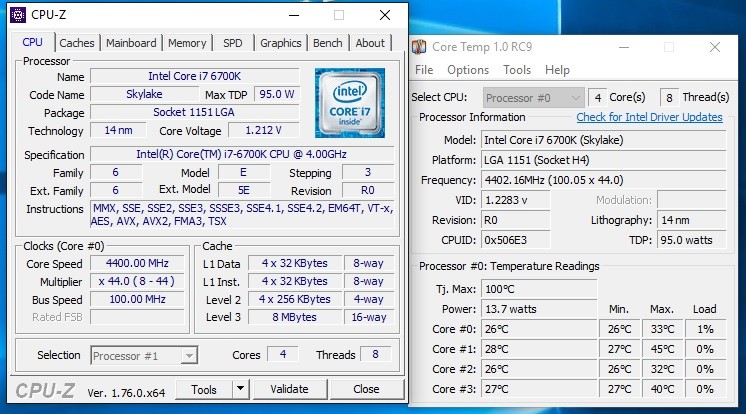746x414 pixels.
Task: Click the Specification field text
Action: [242, 154]
